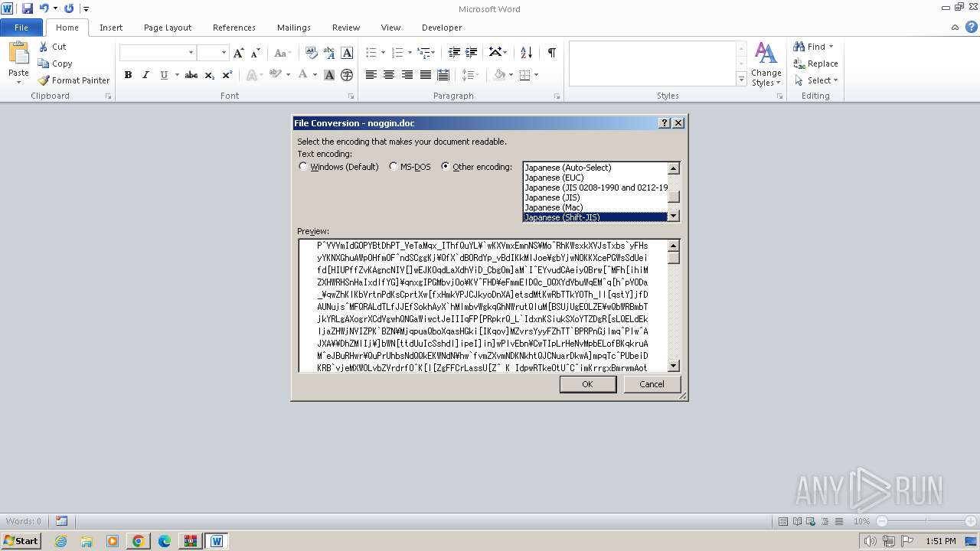Image resolution: width=980 pixels, height=551 pixels.
Task: Expand Customize Quick Access Toolbar arrow
Action: (x=86, y=9)
